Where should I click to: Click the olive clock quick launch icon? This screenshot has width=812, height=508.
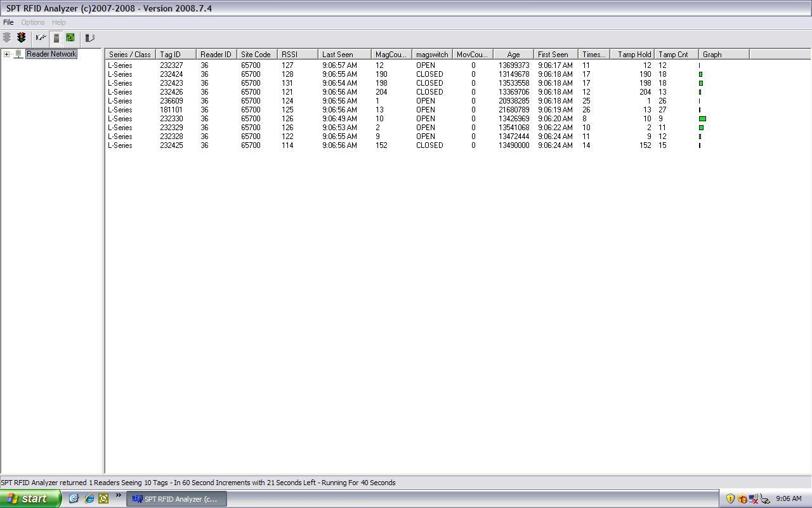click(103, 498)
